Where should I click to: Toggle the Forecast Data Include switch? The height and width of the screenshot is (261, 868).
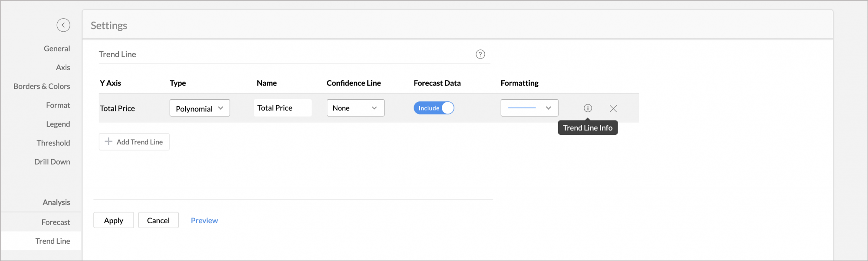(434, 108)
